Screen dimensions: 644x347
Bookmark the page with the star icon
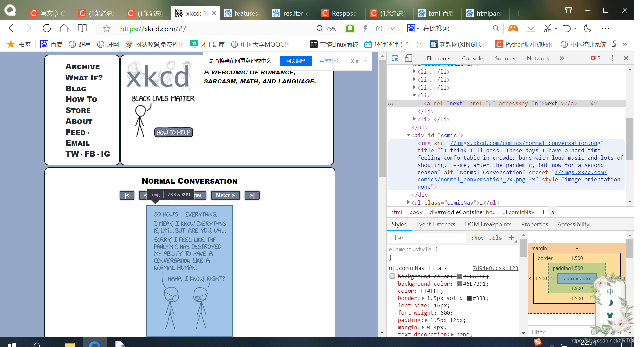tap(106, 29)
